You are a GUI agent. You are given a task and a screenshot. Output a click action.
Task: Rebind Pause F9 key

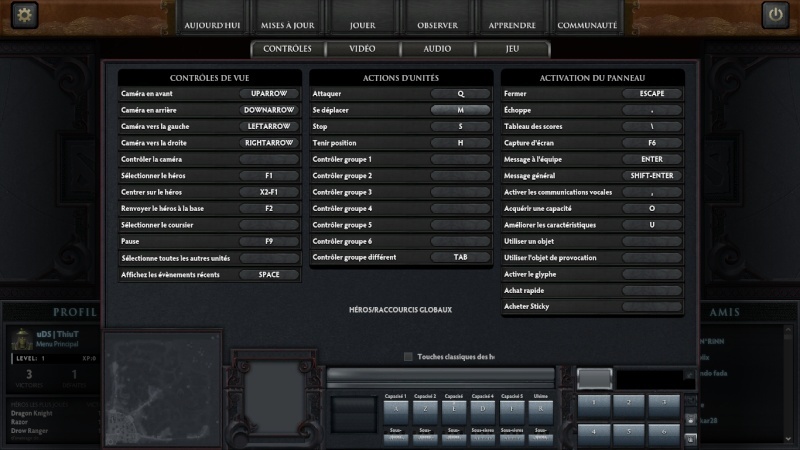(x=269, y=241)
